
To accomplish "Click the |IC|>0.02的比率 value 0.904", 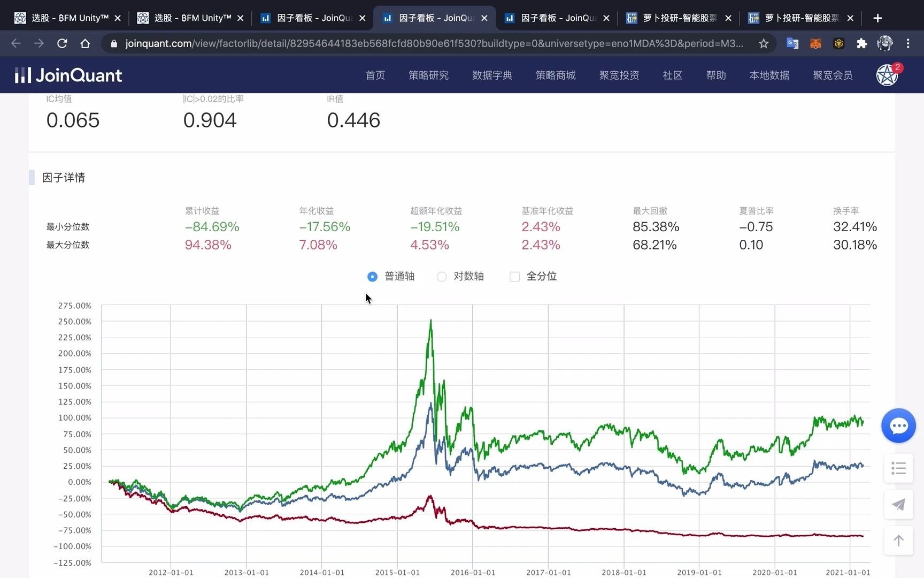I will coord(210,120).
